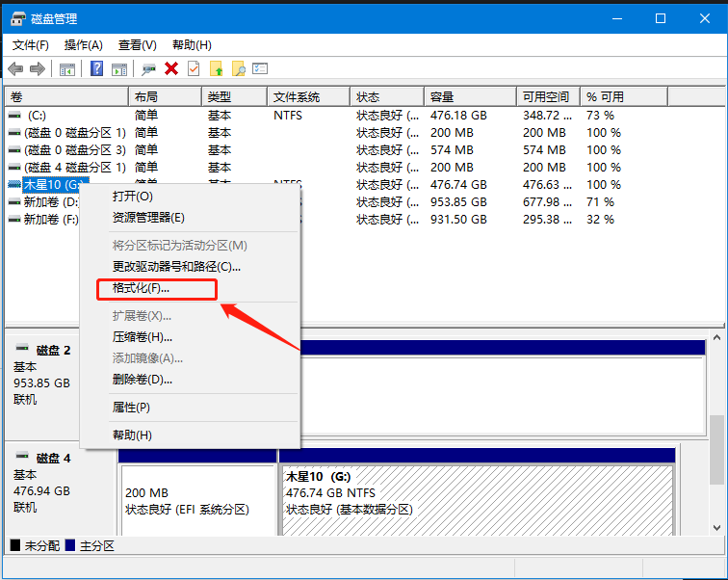
Task: Sort by the 文件系统 column header
Action: pos(296,97)
